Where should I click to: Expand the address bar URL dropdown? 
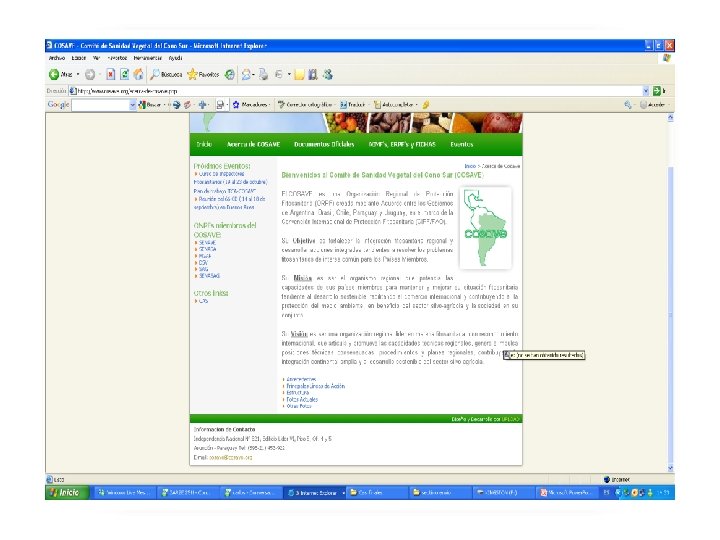pyautogui.click(x=646, y=91)
